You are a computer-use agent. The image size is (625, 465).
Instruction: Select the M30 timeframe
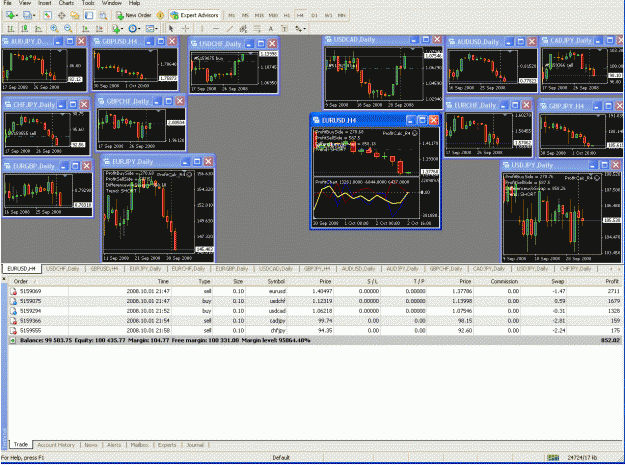pos(273,16)
